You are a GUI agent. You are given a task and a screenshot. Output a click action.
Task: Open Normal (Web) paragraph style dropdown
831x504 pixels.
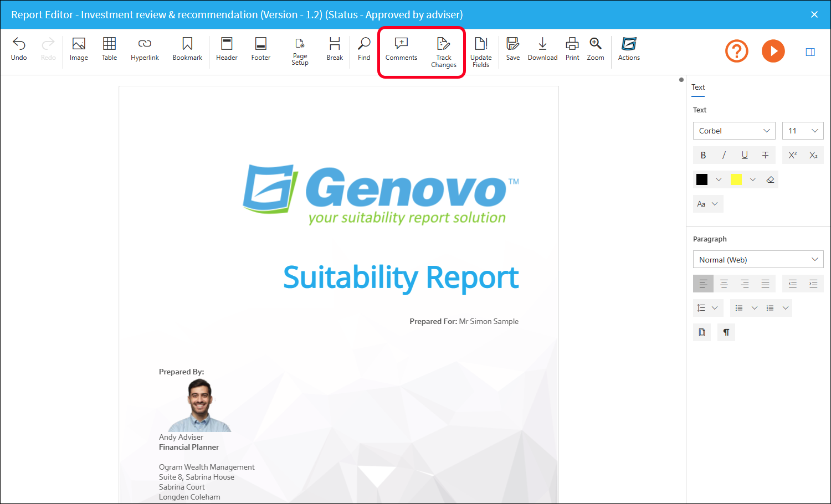point(758,260)
